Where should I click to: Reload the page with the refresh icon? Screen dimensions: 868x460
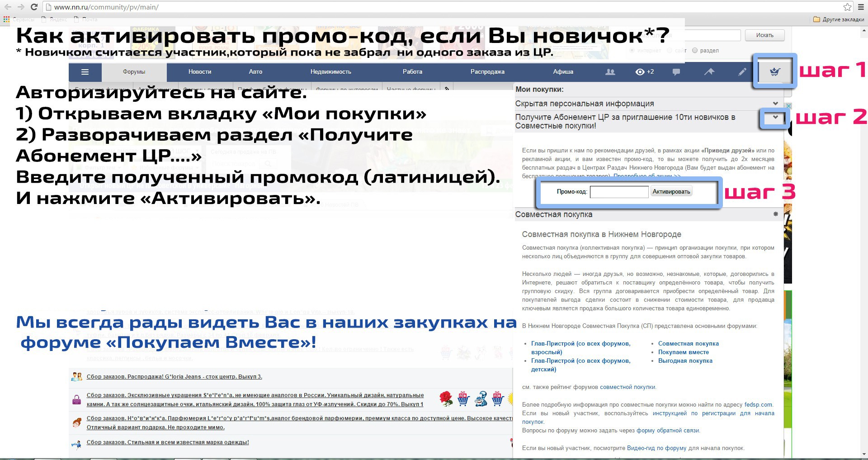tap(34, 7)
